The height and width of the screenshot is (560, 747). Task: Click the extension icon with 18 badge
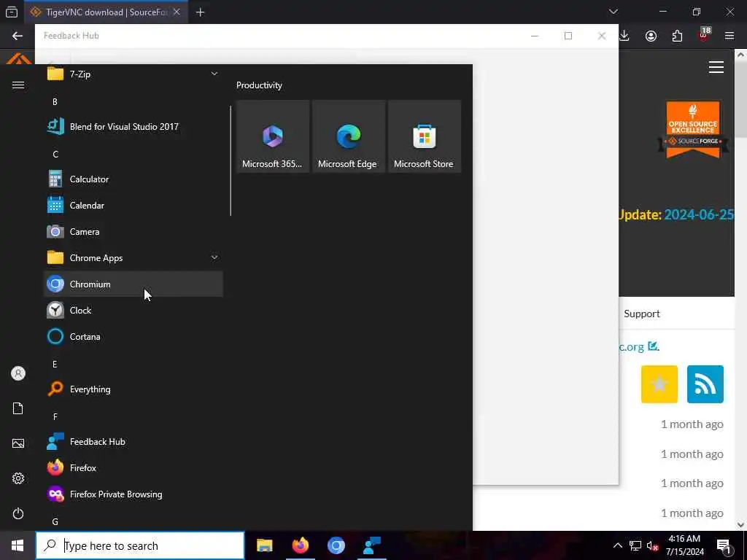click(x=704, y=35)
